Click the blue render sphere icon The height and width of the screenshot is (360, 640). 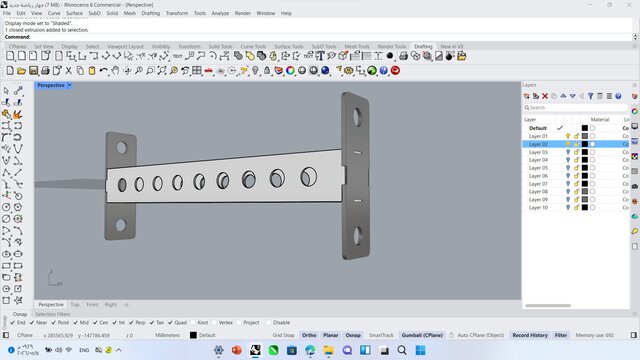[325, 71]
